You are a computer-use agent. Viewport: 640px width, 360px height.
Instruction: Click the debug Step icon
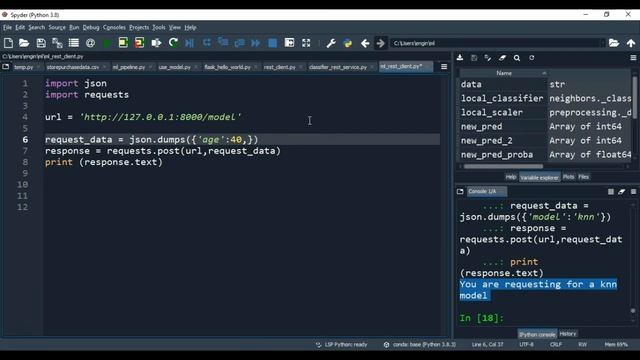207,43
